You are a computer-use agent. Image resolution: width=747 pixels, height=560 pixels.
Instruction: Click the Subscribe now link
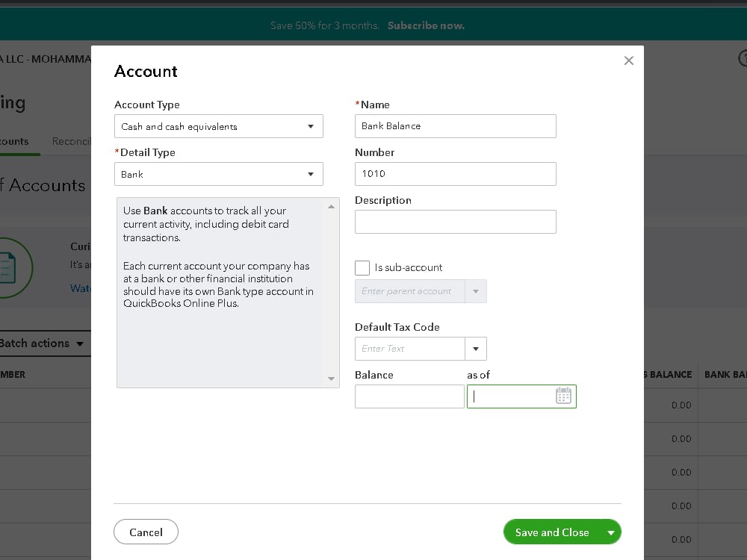[x=425, y=25]
